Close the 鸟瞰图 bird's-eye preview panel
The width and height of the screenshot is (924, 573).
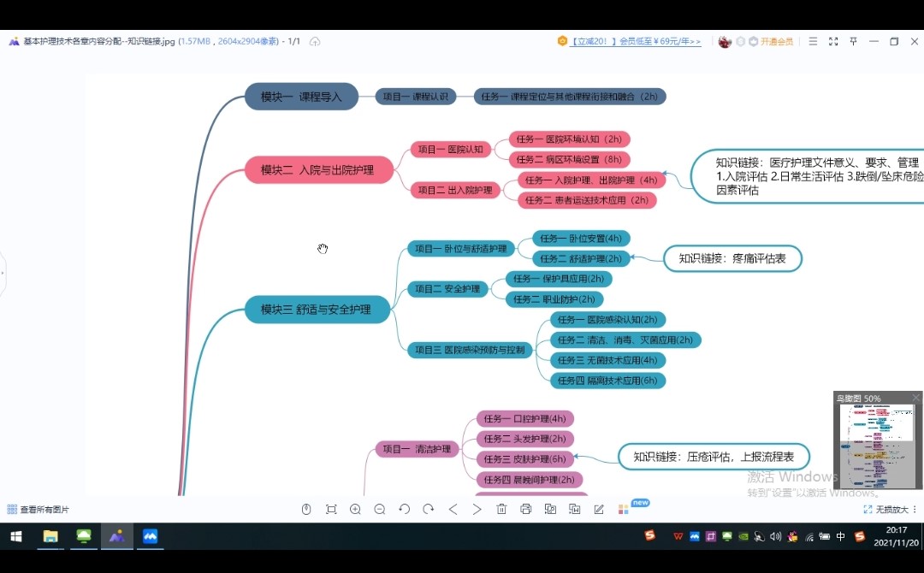click(915, 398)
